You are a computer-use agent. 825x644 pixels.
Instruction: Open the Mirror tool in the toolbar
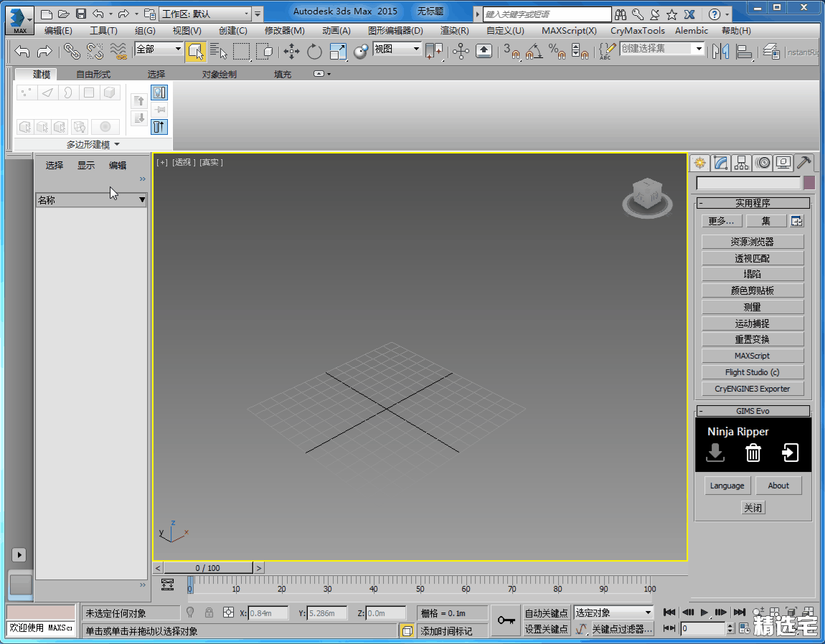720,51
